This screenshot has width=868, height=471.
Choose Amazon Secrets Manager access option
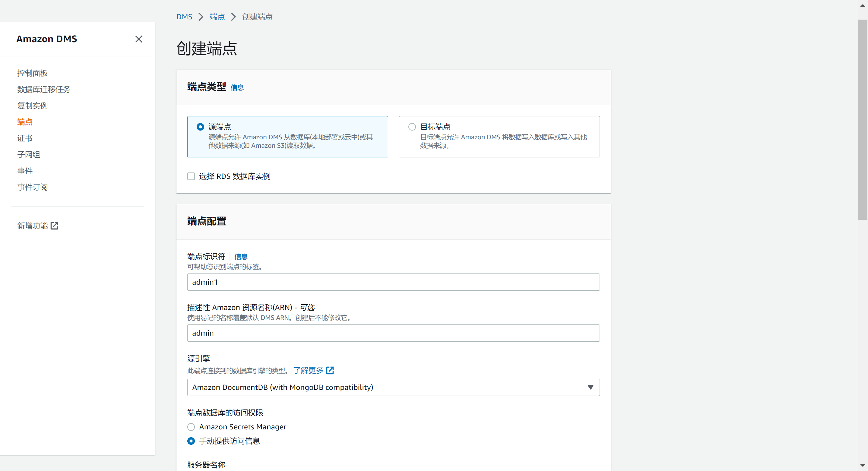[191, 427]
